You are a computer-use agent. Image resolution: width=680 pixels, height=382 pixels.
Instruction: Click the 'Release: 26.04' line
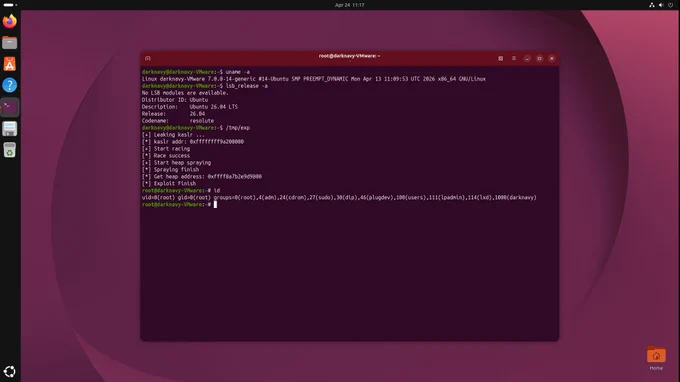click(173, 114)
